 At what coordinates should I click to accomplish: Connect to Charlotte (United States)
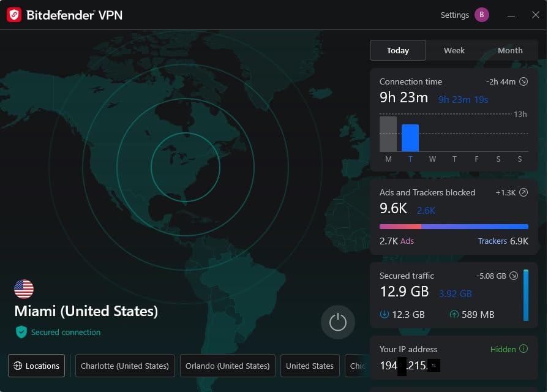pos(124,366)
